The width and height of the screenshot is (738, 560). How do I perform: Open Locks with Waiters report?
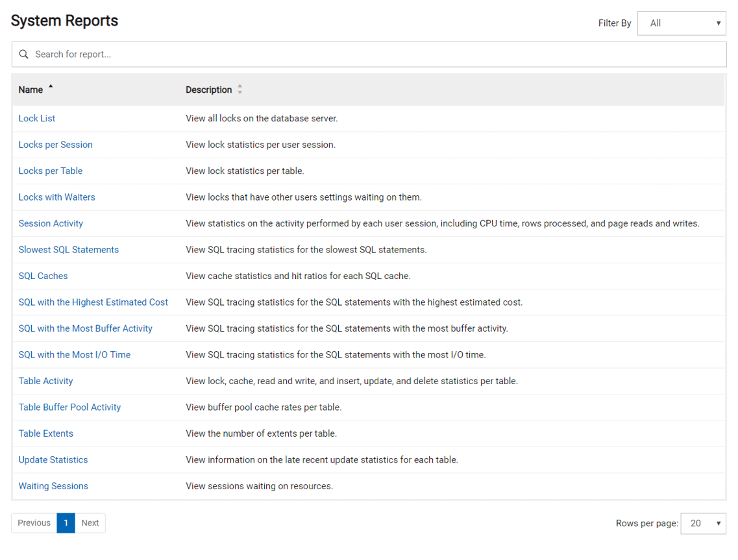click(x=56, y=197)
